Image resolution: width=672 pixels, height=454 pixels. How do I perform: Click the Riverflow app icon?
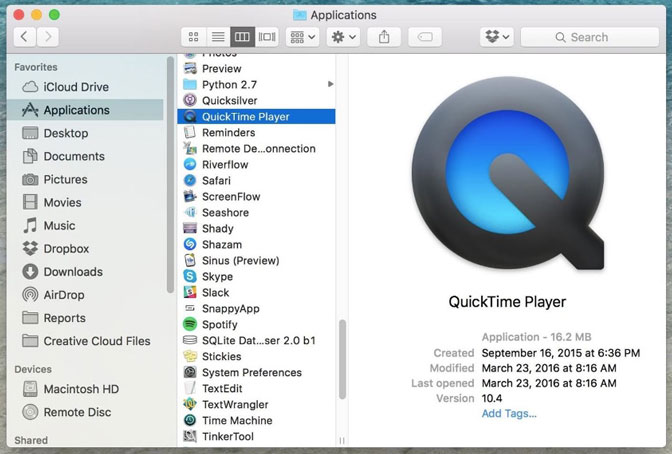190,165
